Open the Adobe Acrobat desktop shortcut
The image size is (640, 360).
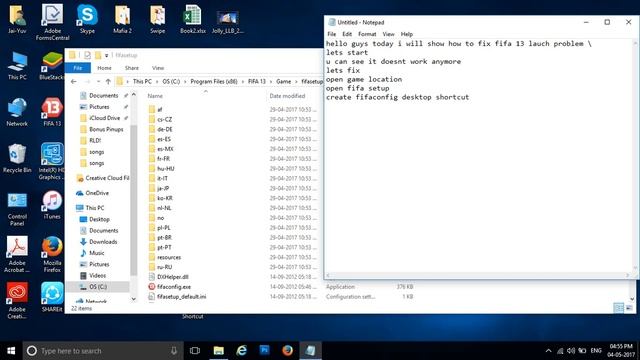coord(17,254)
